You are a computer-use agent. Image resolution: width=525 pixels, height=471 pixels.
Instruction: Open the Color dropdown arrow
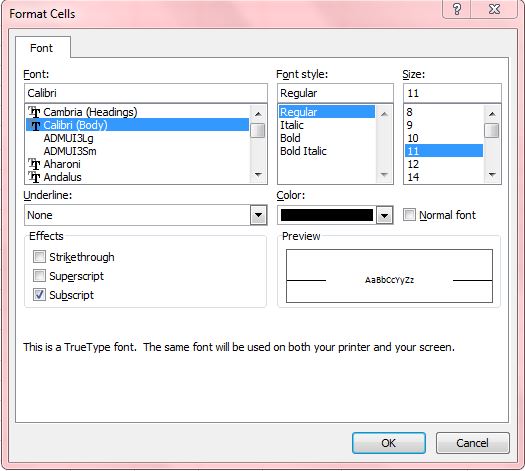click(384, 215)
